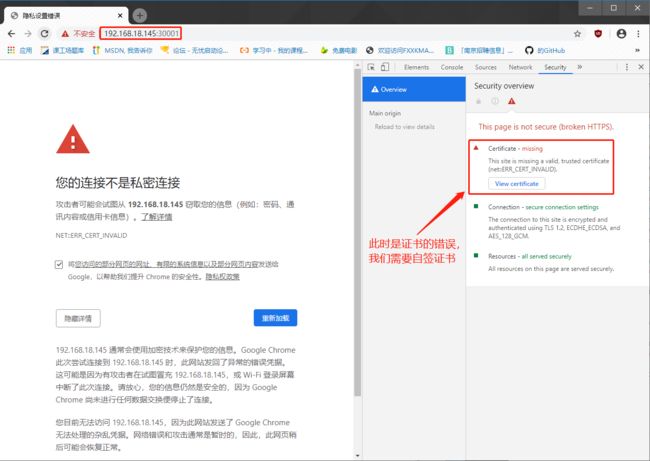Open the Chrome three-dot menu
This screenshot has width=650, height=461.
pos(638,34)
